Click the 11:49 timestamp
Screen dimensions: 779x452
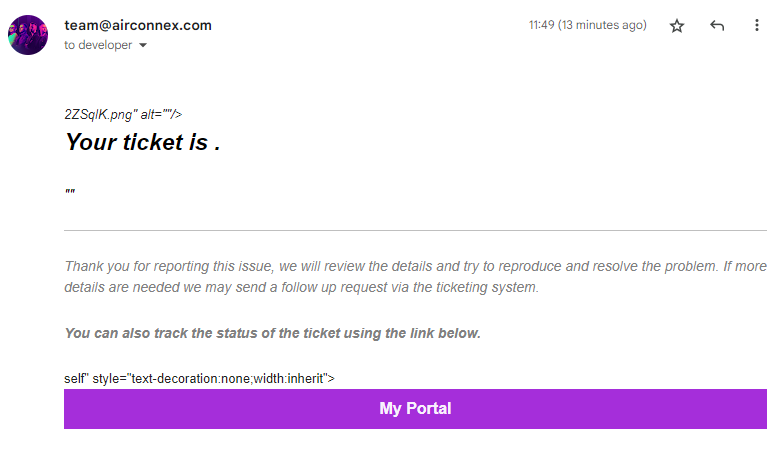tap(542, 25)
